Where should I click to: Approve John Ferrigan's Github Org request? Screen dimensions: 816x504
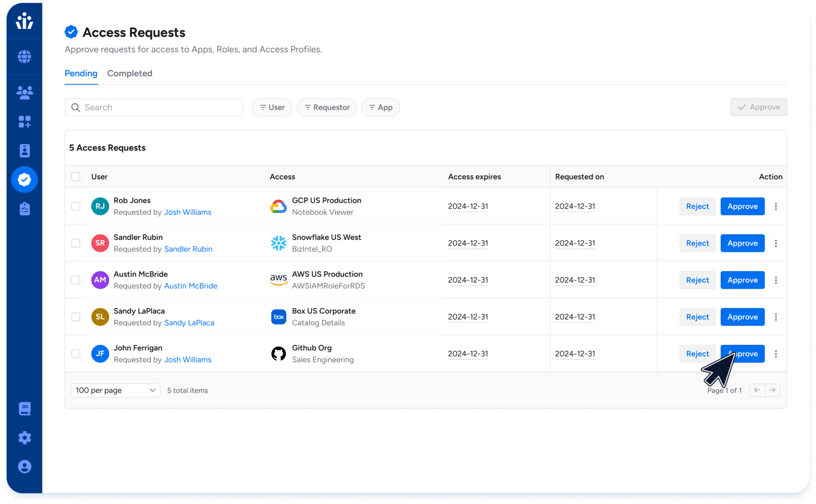coord(742,354)
